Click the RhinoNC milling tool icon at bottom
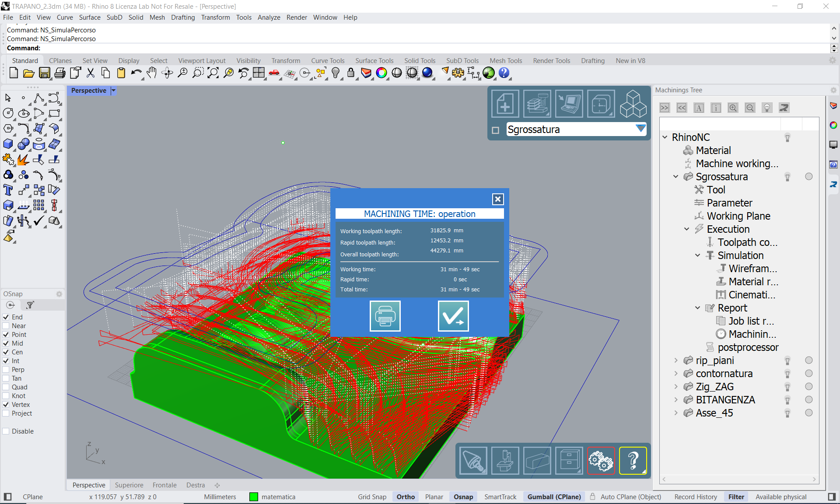Image resolution: width=840 pixels, height=504 pixels. (473, 461)
